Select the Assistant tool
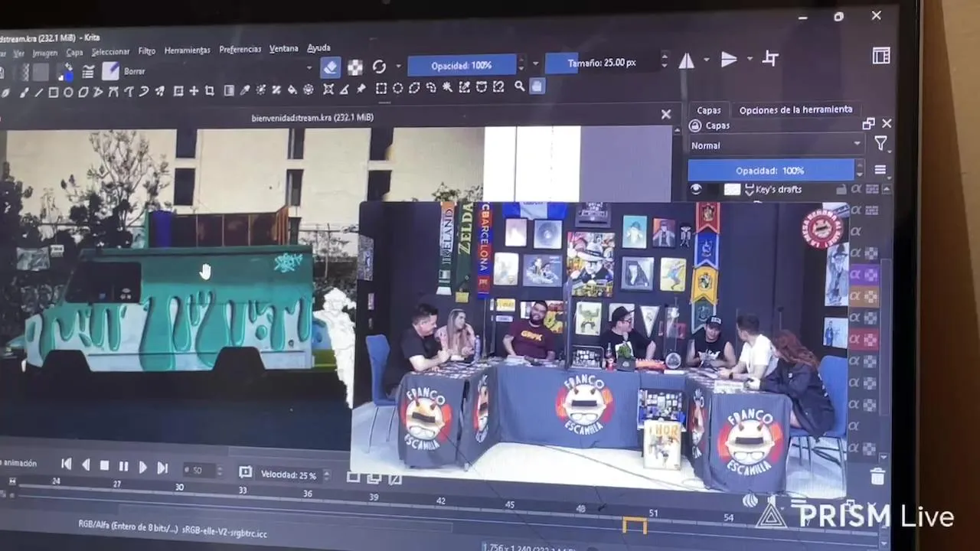This screenshot has height=551, width=980. [x=328, y=89]
